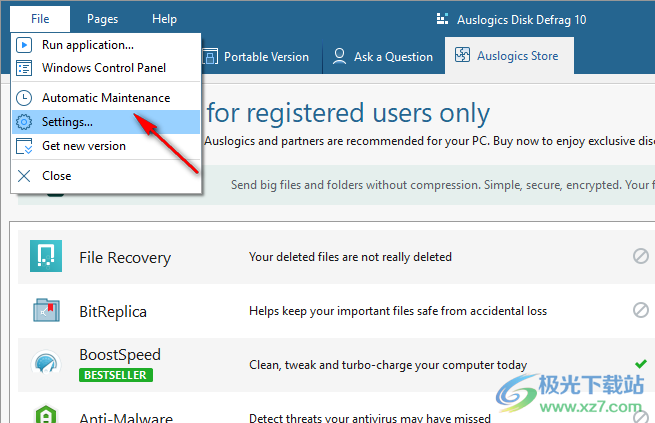This screenshot has height=423, width=655.
Task: Select Get new version menu entry
Action: pos(106,146)
